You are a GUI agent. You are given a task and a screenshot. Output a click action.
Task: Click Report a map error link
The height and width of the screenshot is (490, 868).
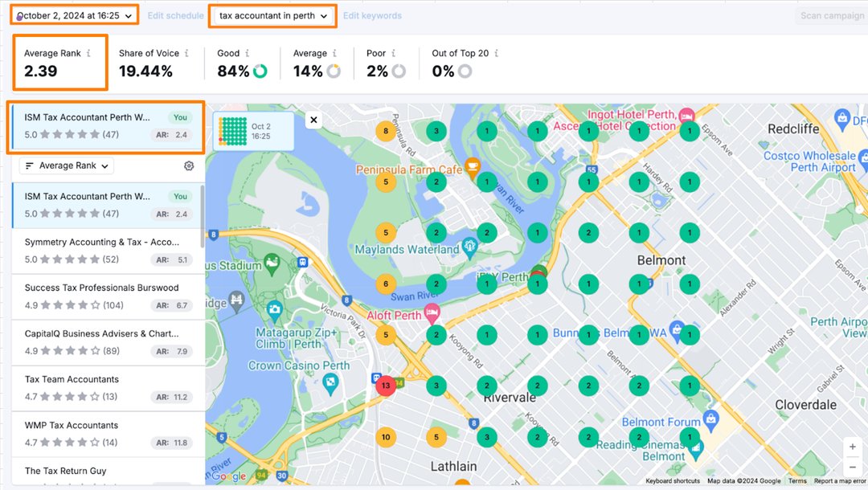pyautogui.click(x=840, y=480)
